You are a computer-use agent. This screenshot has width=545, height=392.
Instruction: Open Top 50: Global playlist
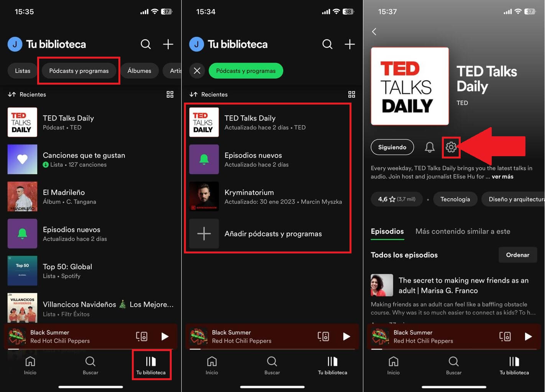click(91, 271)
